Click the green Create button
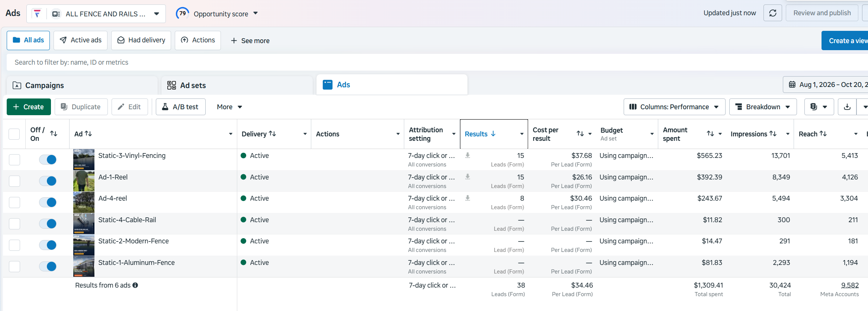 pyautogui.click(x=29, y=107)
